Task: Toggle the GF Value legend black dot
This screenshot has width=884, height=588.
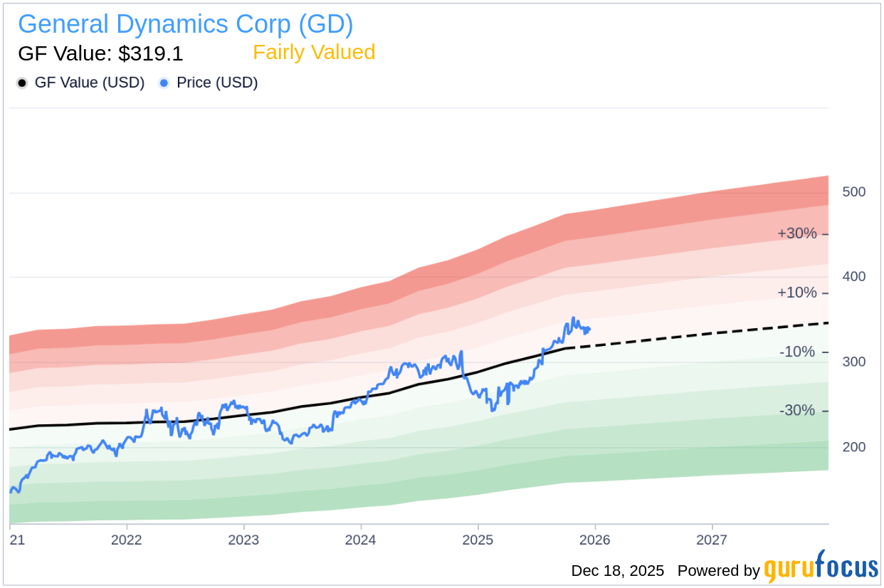Action: click(x=22, y=83)
